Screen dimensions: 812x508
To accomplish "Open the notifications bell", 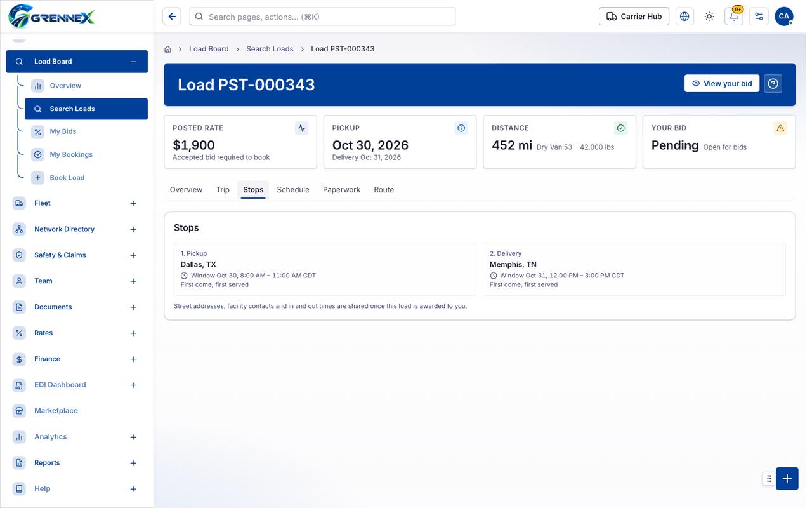I will coord(734,17).
